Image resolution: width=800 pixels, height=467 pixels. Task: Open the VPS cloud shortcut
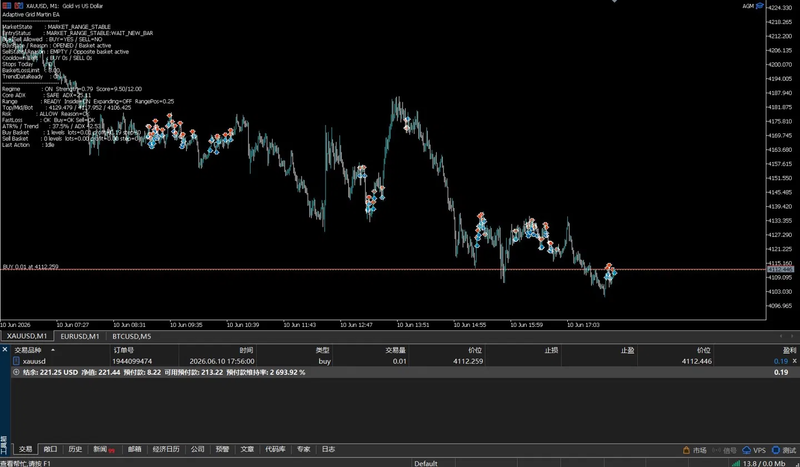(x=754, y=450)
